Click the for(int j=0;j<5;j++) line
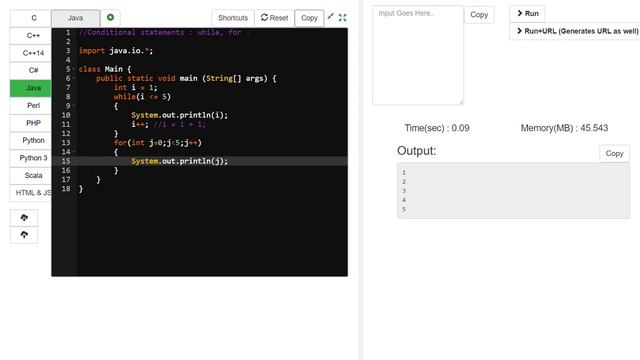The width and height of the screenshot is (640, 360). (x=158, y=142)
